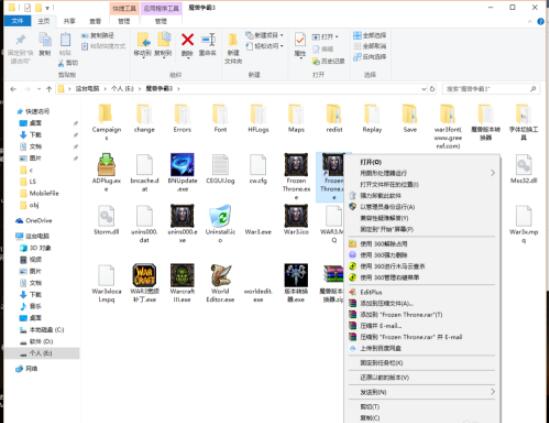
Task: Select 3D 对象 in the navigation pane
Action: 35,248
